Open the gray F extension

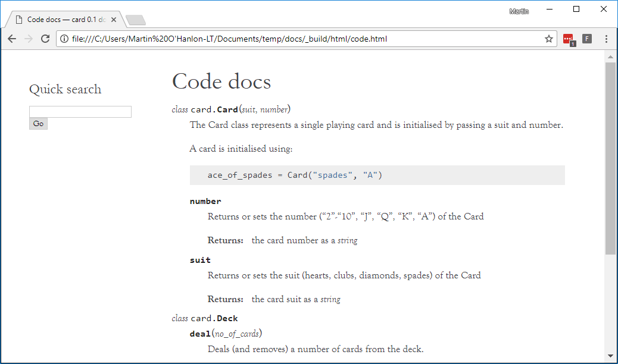tap(587, 38)
